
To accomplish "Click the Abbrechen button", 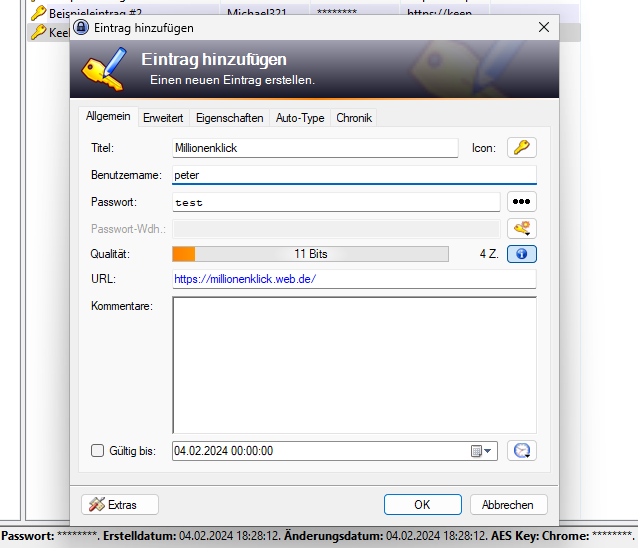I will click(x=508, y=504).
